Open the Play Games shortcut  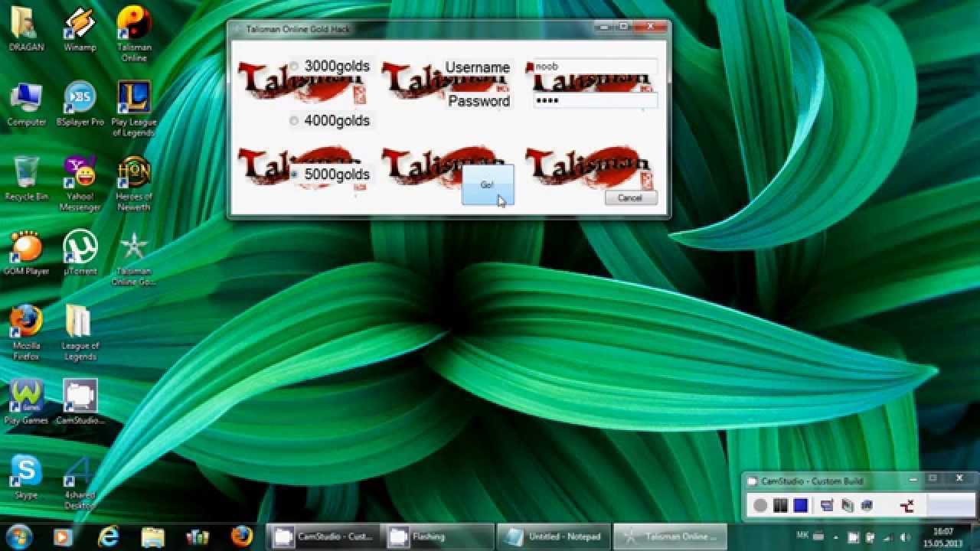(27, 403)
